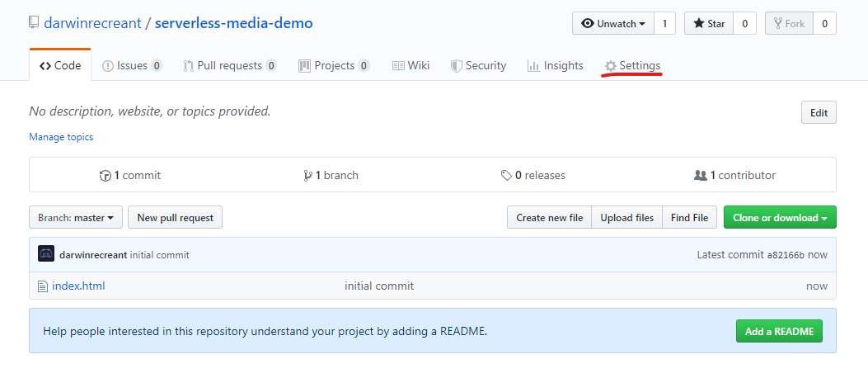The image size is (868, 378).
Task: Click the watchers count 1
Action: (665, 23)
